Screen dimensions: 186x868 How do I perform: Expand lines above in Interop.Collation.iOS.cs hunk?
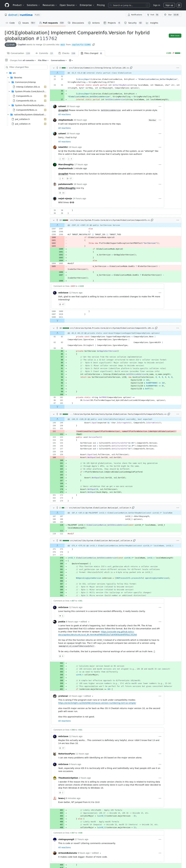point(57,73)
